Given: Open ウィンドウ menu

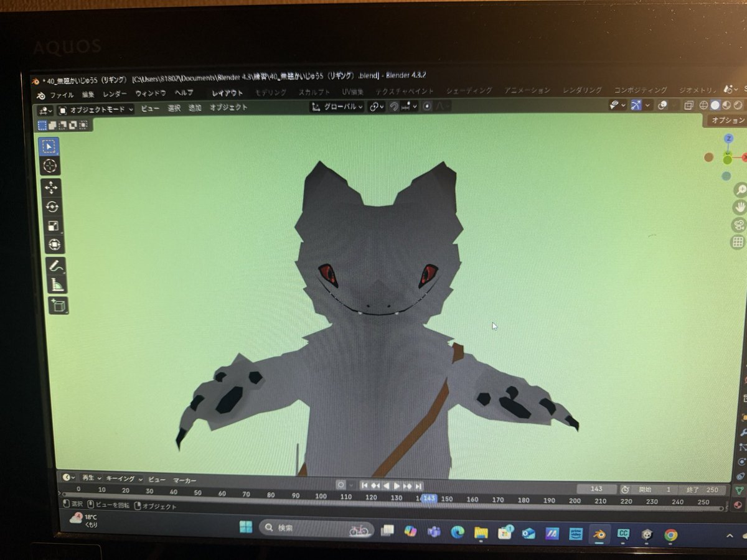Looking at the screenshot, I should click(151, 94).
